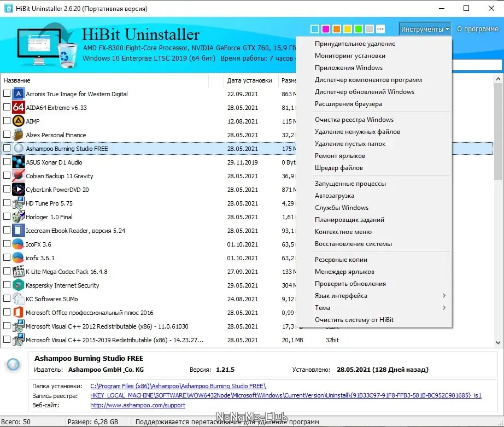
Task: Click the K-Lite Mega Codec Pack icon
Action: (19, 271)
